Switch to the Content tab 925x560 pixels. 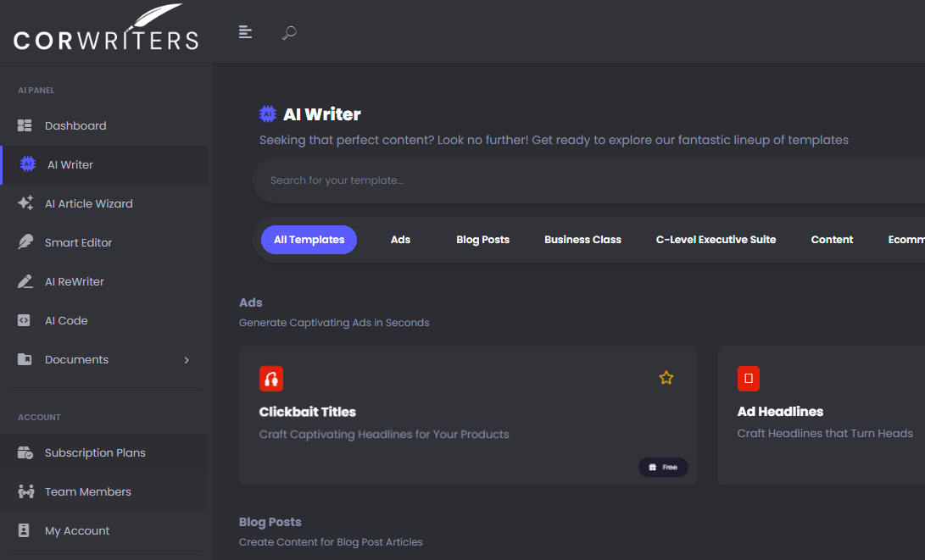coord(832,240)
